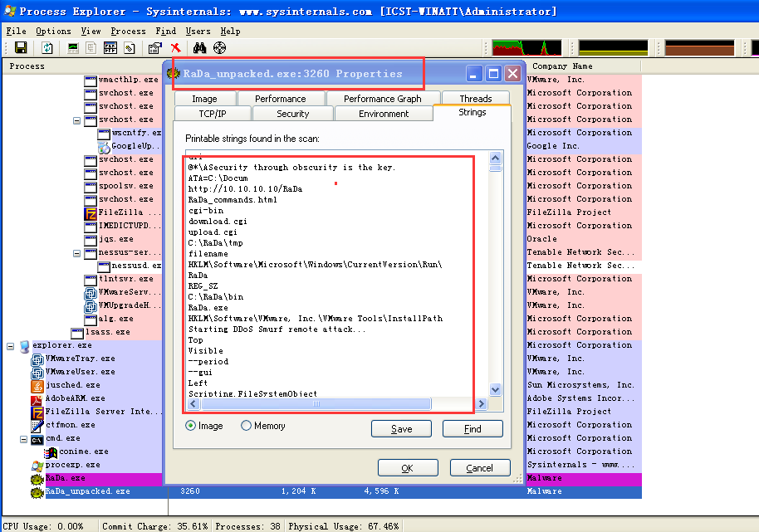
Task: Open the Users menu
Action: pyautogui.click(x=198, y=31)
